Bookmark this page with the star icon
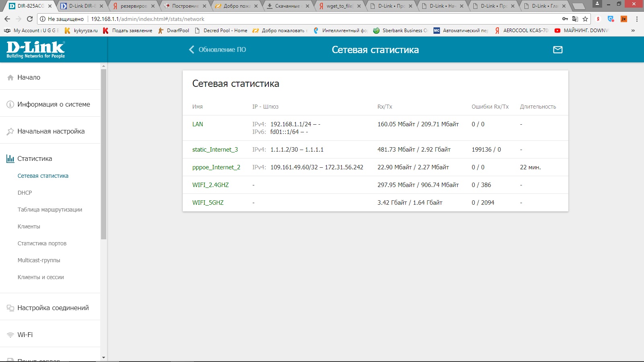This screenshot has height=362, width=644. tap(585, 19)
